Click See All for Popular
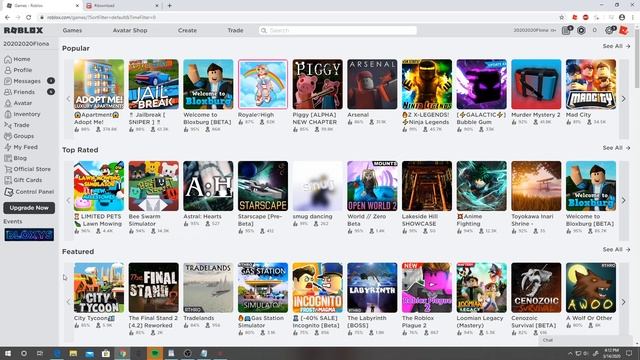 pyautogui.click(x=616, y=46)
